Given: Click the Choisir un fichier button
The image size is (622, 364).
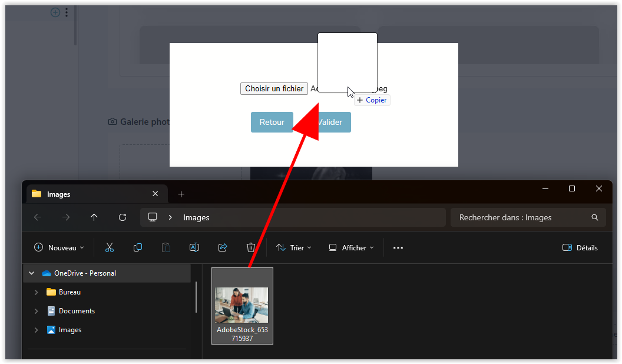Looking at the screenshot, I should point(274,88).
